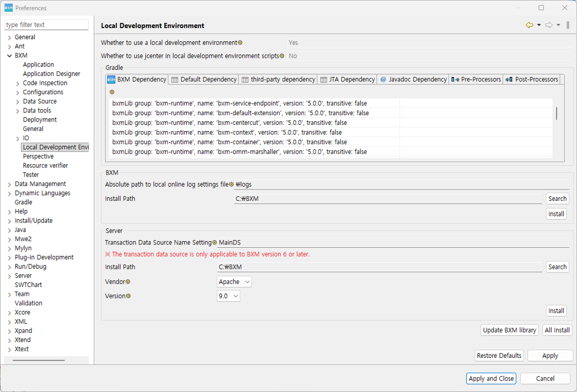Click info icon under BXM Dependency tab

coord(112,92)
